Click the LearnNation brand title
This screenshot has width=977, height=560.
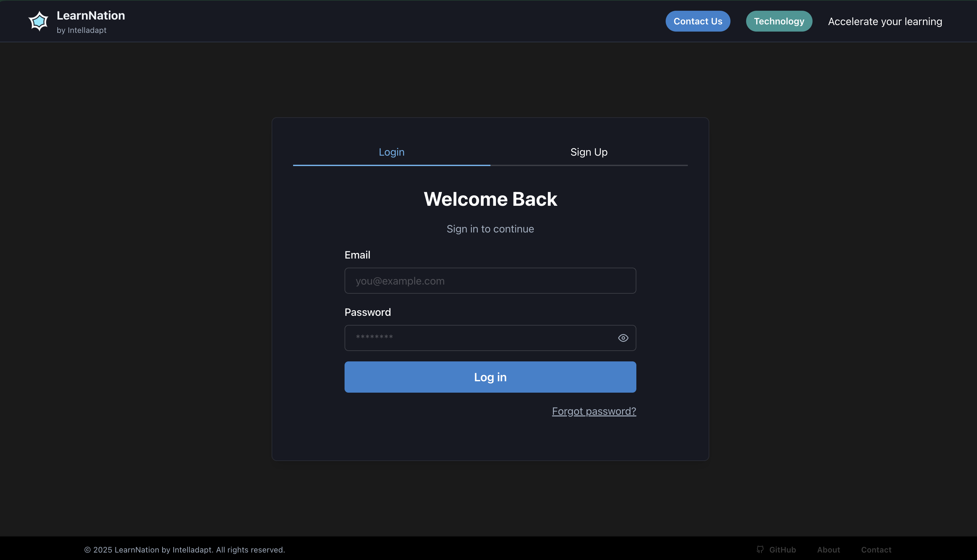[91, 15]
